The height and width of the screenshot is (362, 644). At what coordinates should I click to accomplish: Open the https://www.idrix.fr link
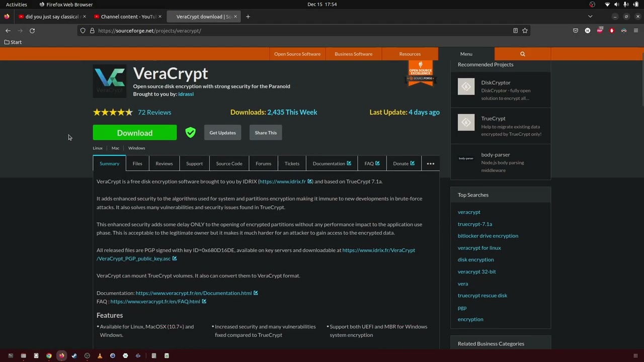tap(286, 182)
